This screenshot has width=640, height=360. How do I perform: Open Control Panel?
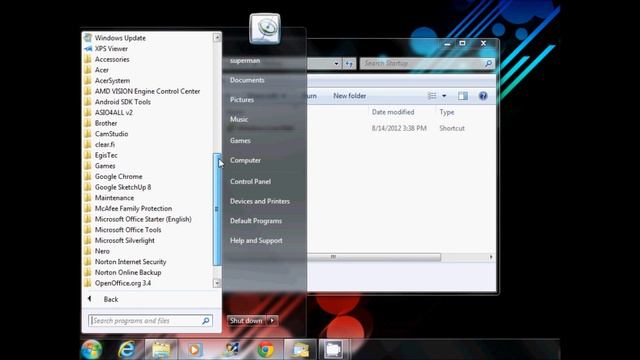pos(250,181)
